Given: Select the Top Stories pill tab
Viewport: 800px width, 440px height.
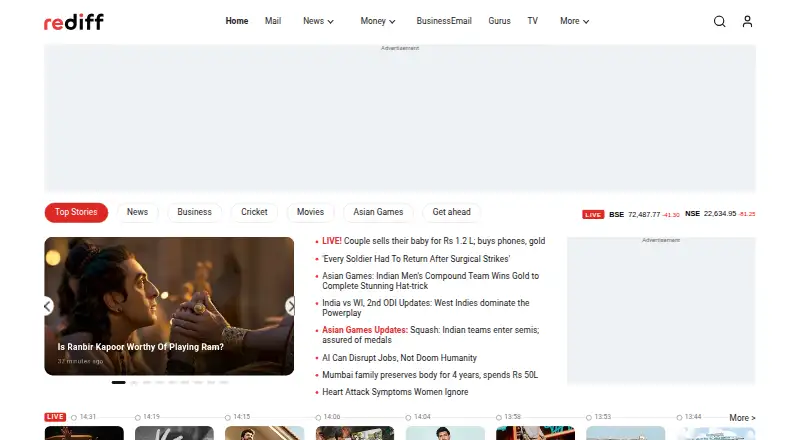Looking at the screenshot, I should [x=76, y=212].
